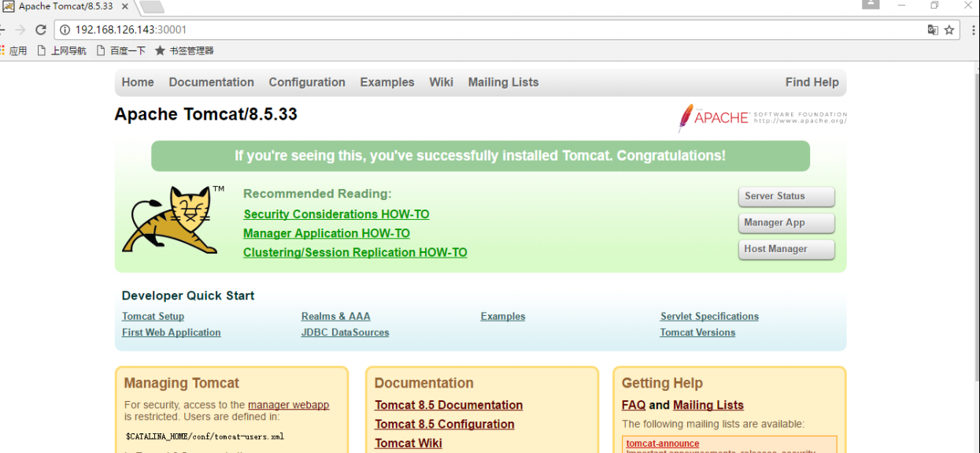
Task: Open Wiki in the navigation bar
Action: (441, 82)
